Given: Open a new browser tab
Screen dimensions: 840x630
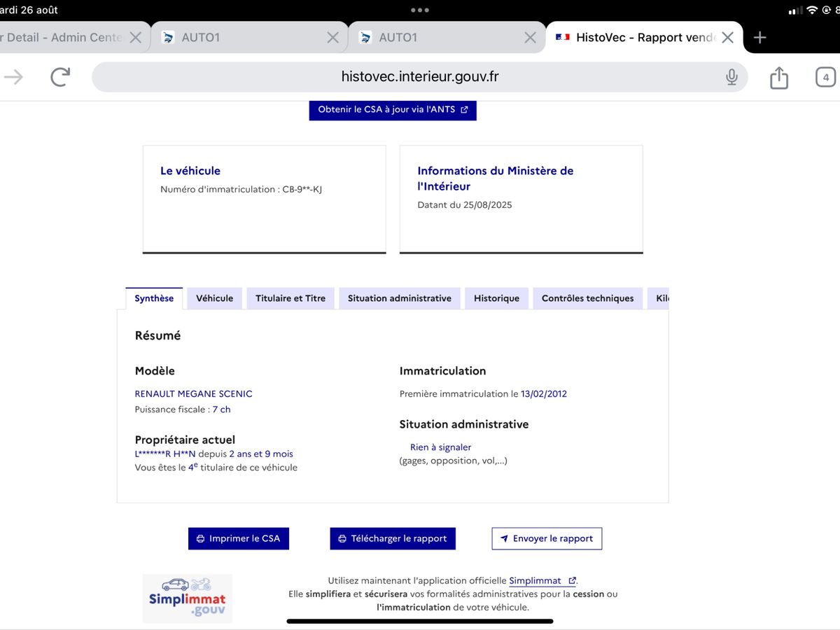Looking at the screenshot, I should pyautogui.click(x=760, y=38).
